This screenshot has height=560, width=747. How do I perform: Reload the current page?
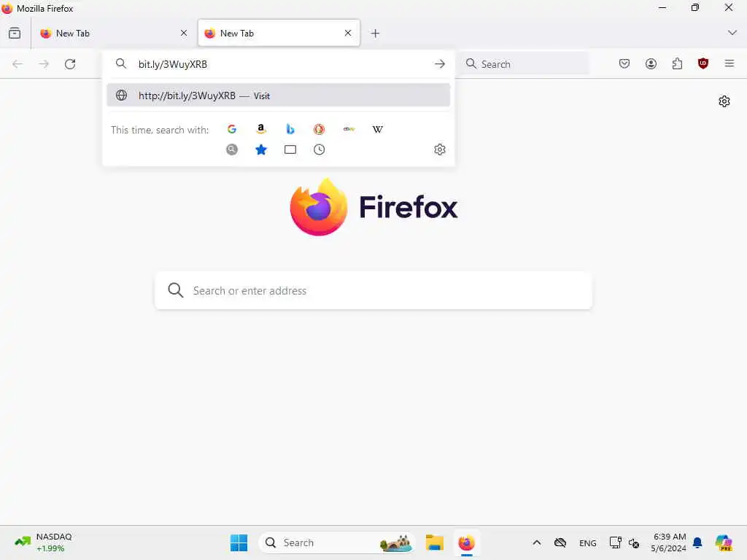pos(70,64)
